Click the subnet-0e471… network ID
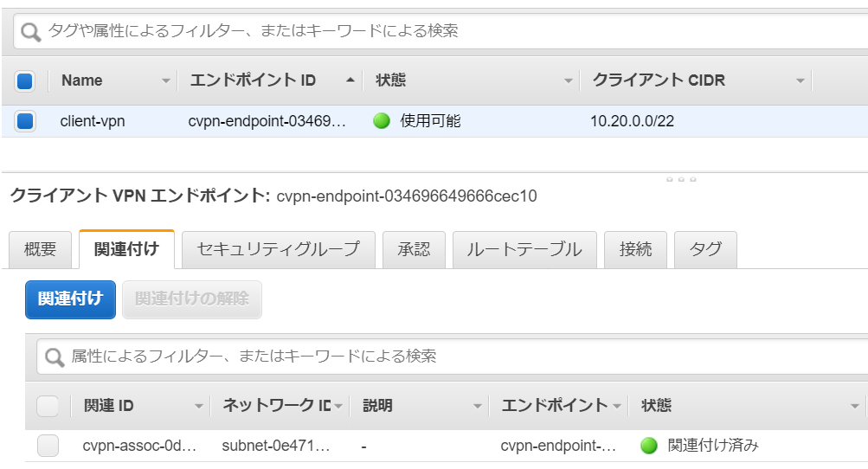 [x=276, y=446]
